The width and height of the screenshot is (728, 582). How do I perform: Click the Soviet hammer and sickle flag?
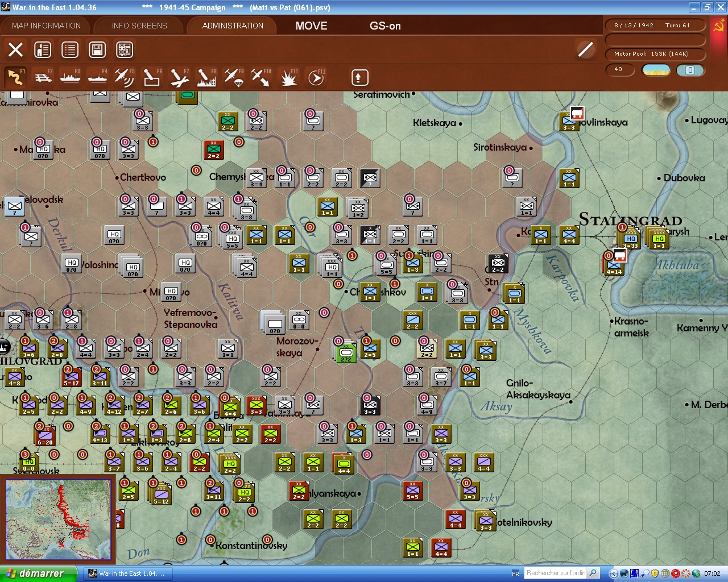point(718,26)
